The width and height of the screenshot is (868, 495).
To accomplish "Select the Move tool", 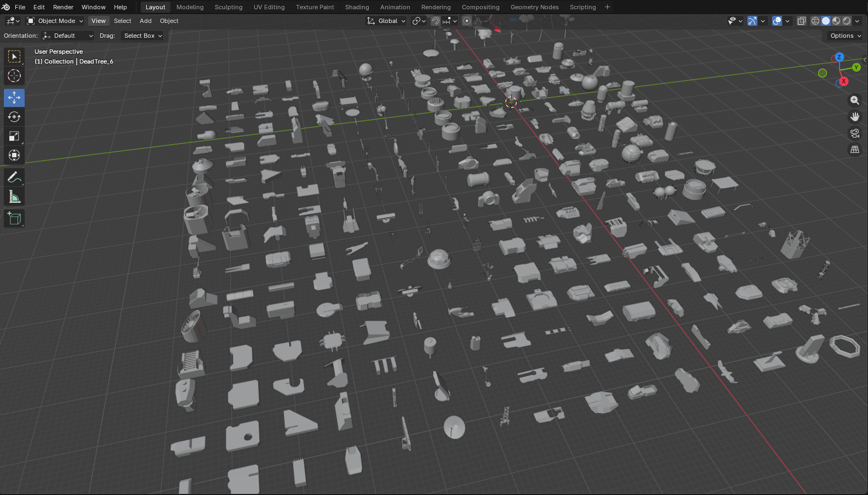I will click(x=14, y=98).
